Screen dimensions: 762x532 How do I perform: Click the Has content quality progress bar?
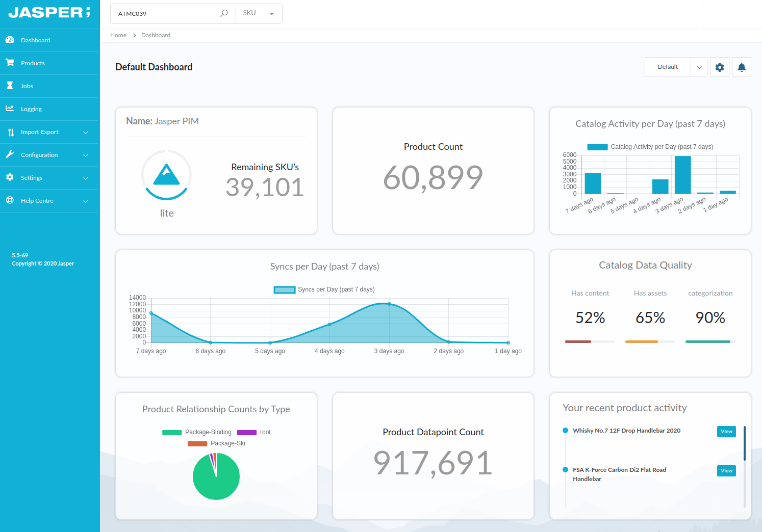[590, 341]
